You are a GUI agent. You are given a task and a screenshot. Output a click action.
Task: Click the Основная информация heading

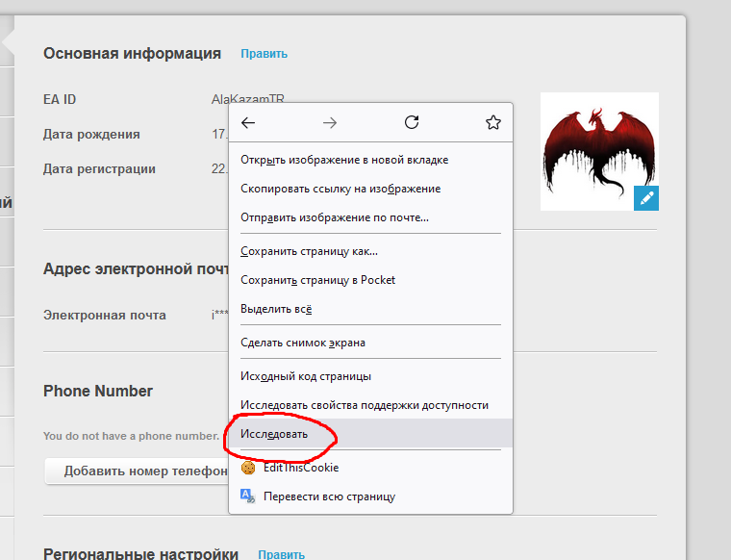click(x=132, y=53)
